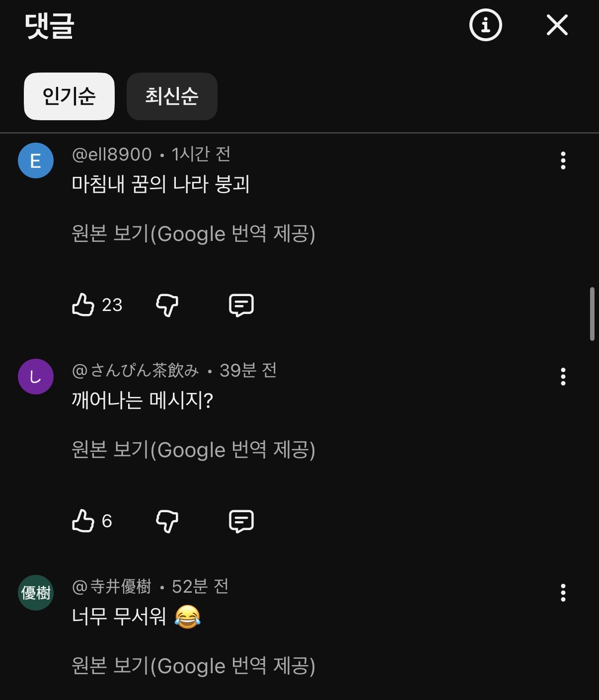
Task: Dislike the @ell8900 comment
Action: (167, 305)
